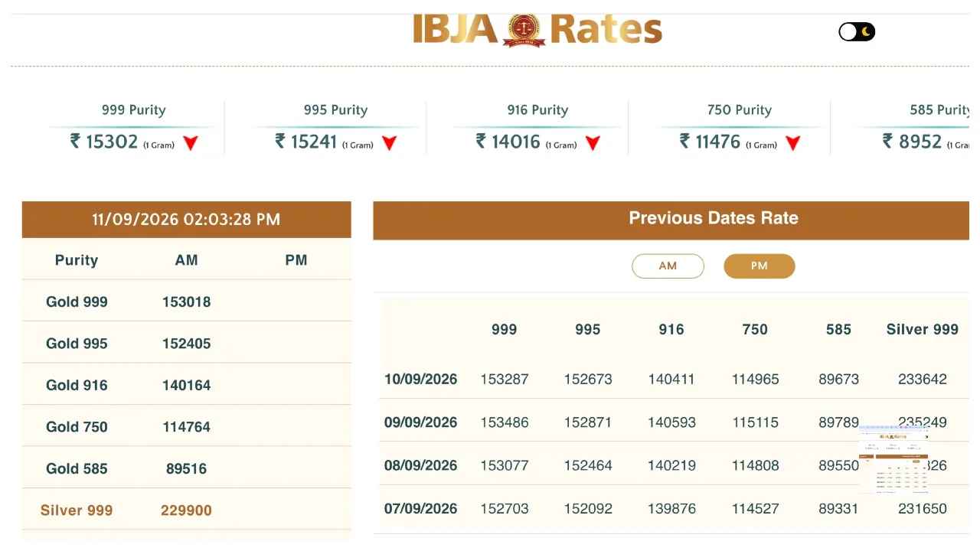The image size is (980, 551).
Task: Click the red down arrow beside ₹ 14016
Action: coord(593,142)
